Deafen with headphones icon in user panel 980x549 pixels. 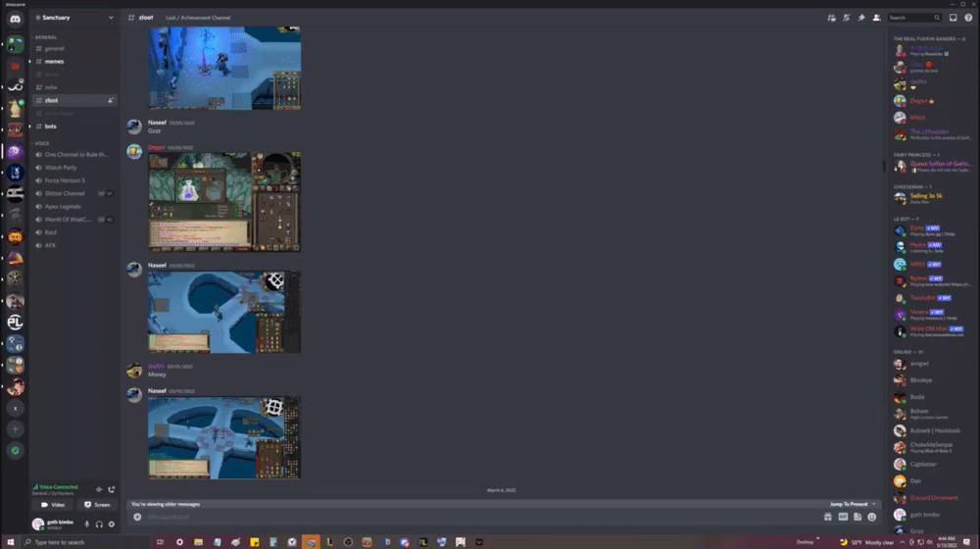(x=99, y=524)
